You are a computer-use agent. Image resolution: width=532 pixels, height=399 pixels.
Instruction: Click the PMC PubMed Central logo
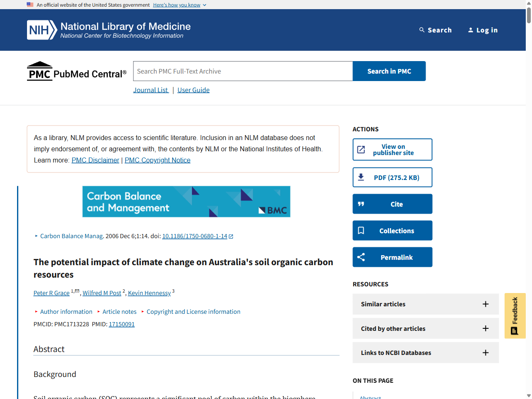(x=77, y=71)
